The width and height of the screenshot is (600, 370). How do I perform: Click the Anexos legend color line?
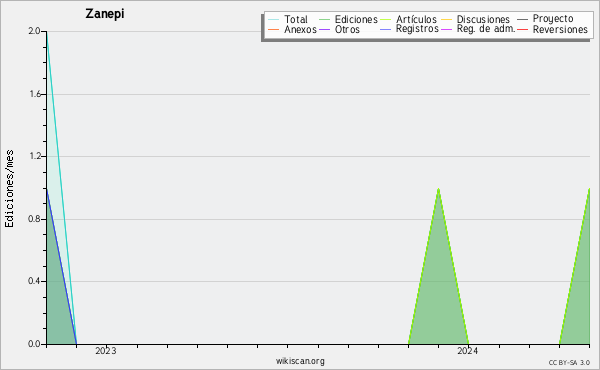[x=274, y=29]
